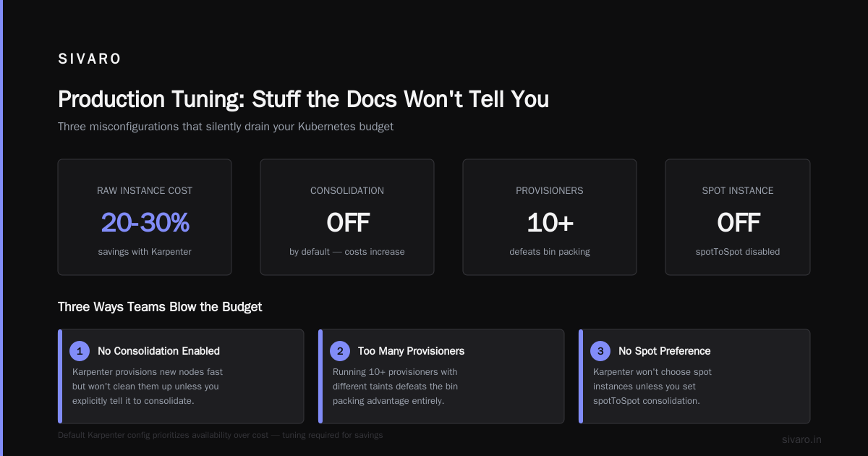The width and height of the screenshot is (868, 456).
Task: Click the subtitle about three misconfigurations
Action: 226,127
